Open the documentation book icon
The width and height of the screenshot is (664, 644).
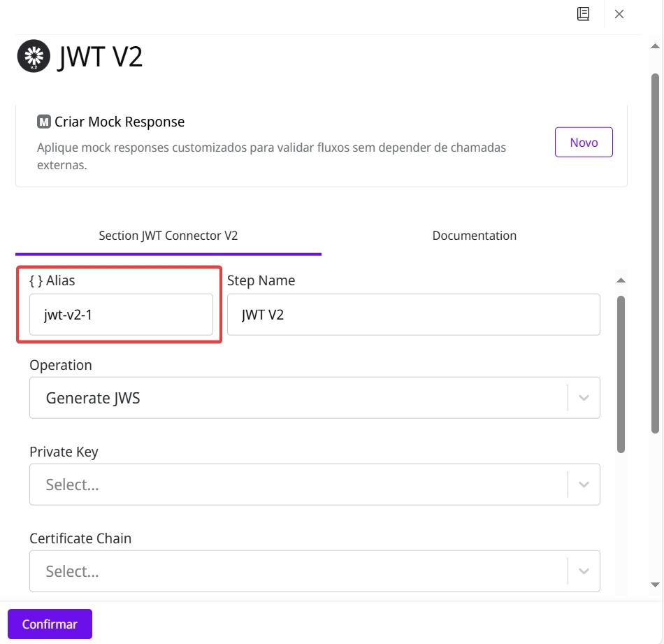coord(583,14)
